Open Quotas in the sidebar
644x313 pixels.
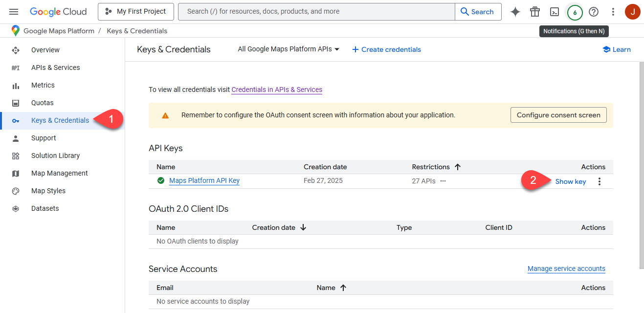pos(43,103)
